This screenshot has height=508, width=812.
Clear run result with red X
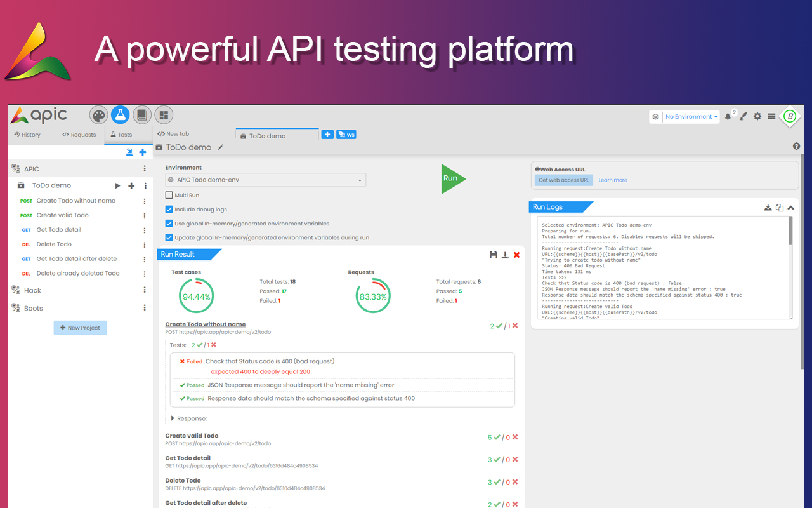(x=517, y=255)
